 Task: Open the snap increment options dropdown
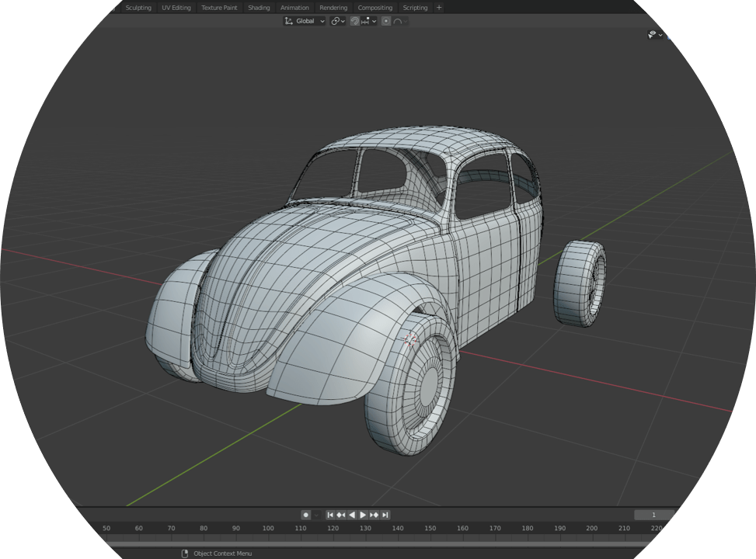pos(369,21)
